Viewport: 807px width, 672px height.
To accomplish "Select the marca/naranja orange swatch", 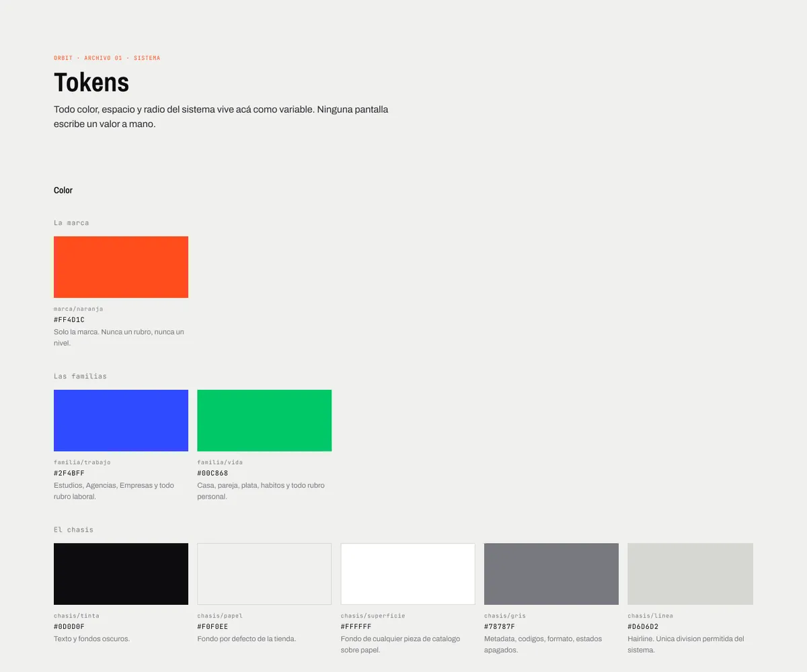I will click(121, 267).
